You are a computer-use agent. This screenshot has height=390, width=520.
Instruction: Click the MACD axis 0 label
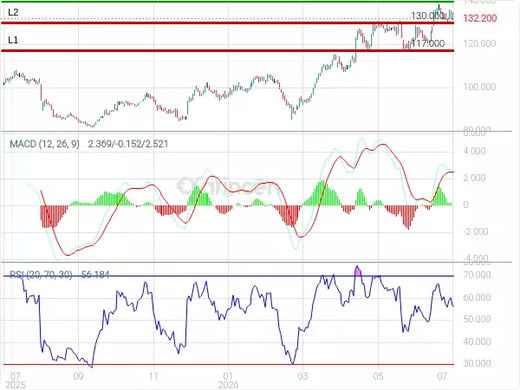[x=466, y=205]
